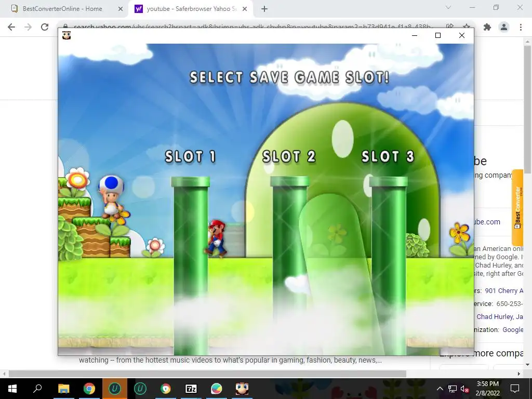
Task: Open a new Chrome tab
Action: [264, 9]
